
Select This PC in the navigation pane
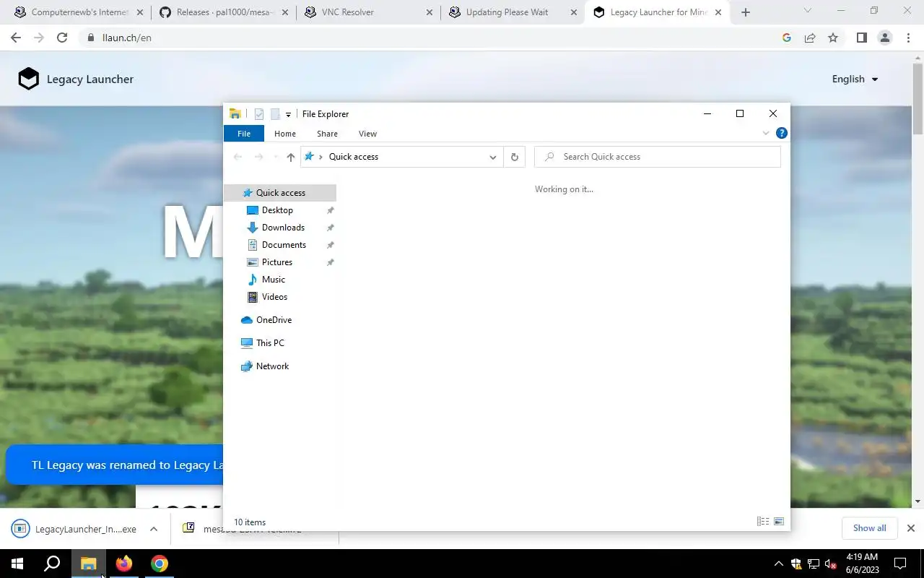[x=270, y=343]
